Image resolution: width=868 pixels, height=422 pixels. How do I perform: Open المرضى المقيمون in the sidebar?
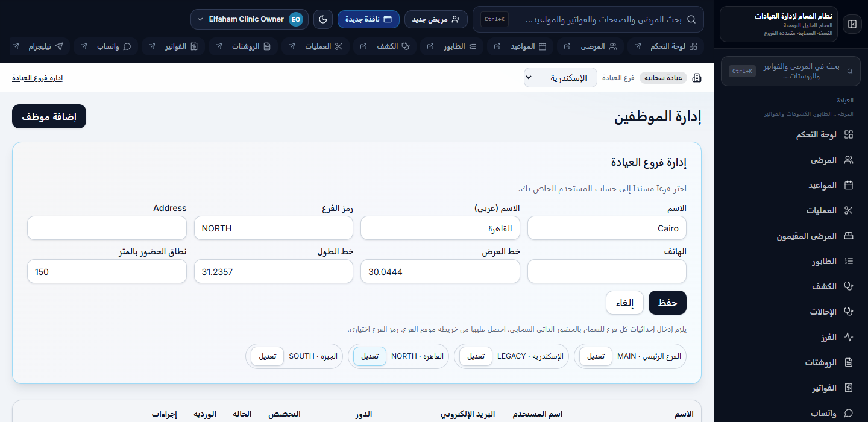(x=791, y=236)
